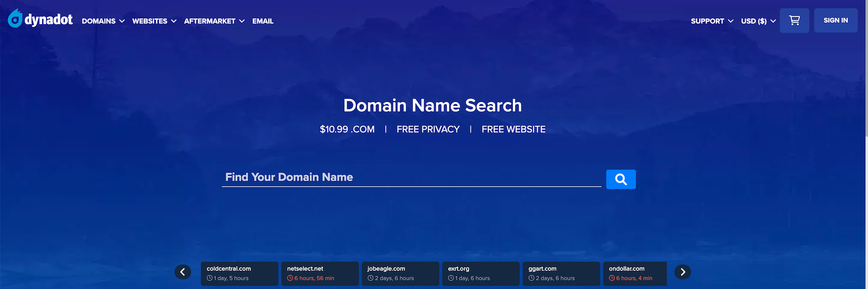Click the Dynadot logo

[40, 19]
